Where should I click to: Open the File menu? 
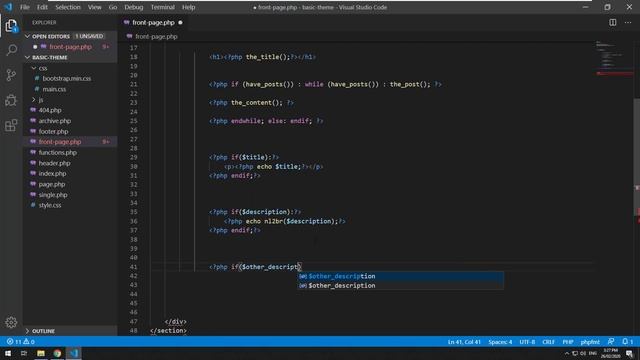[25, 7]
